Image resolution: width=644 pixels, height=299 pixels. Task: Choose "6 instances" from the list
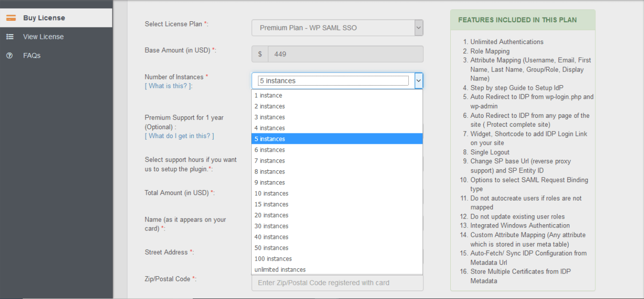coord(337,150)
